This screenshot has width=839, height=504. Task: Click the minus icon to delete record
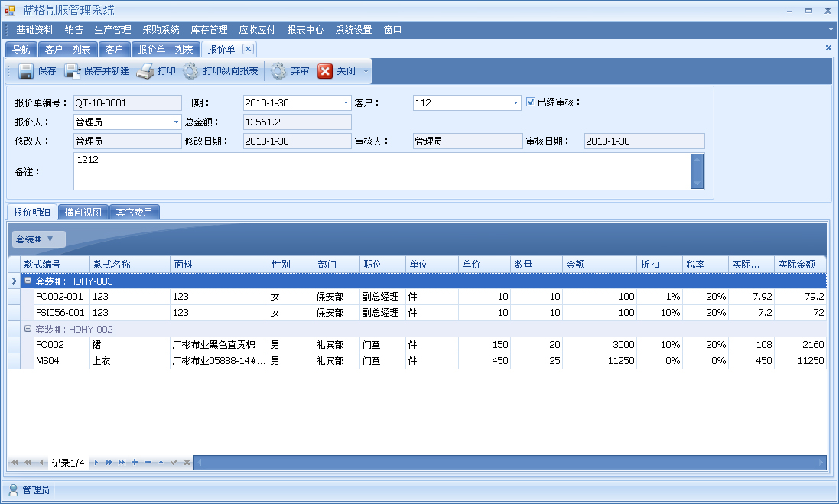click(148, 463)
